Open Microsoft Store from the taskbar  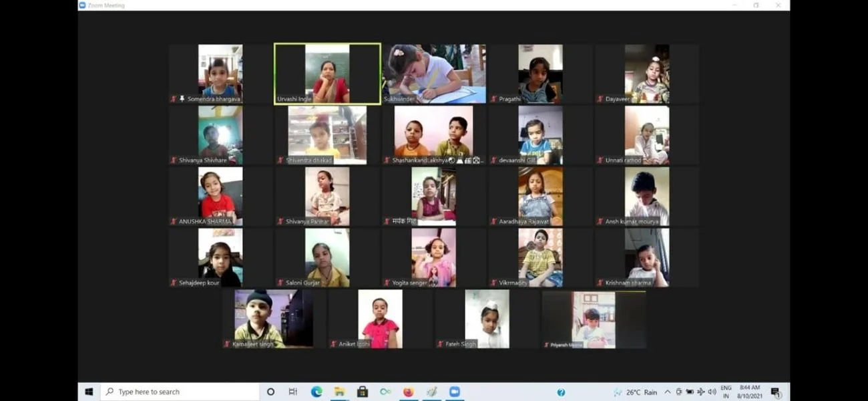[362, 392]
